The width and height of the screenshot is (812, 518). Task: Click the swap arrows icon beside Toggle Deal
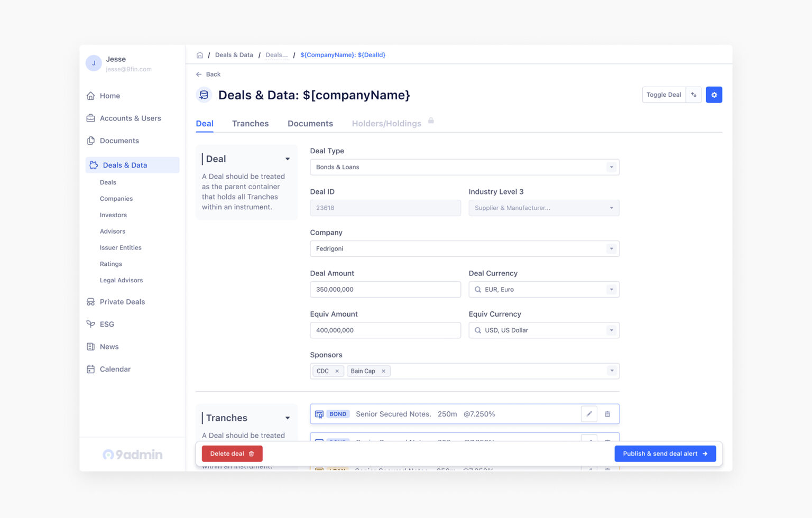[694, 95]
